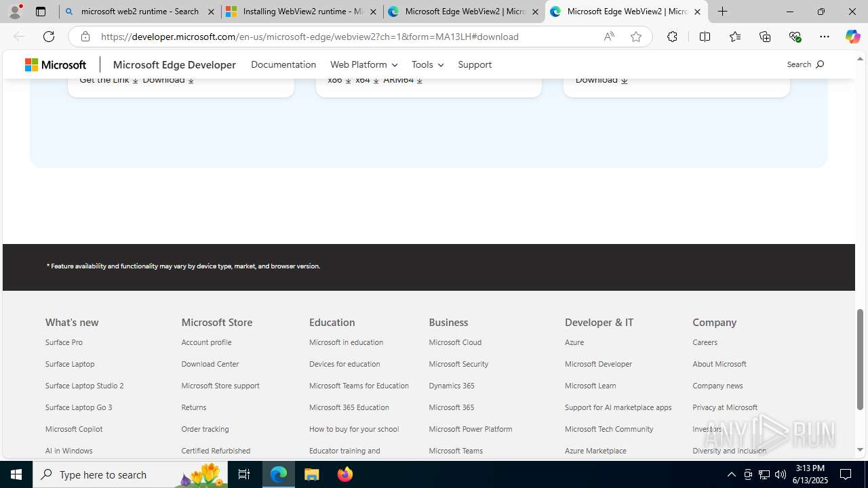The height and width of the screenshot is (488, 868).
Task: Open Dynamics 365 link
Action: tap(452, 386)
